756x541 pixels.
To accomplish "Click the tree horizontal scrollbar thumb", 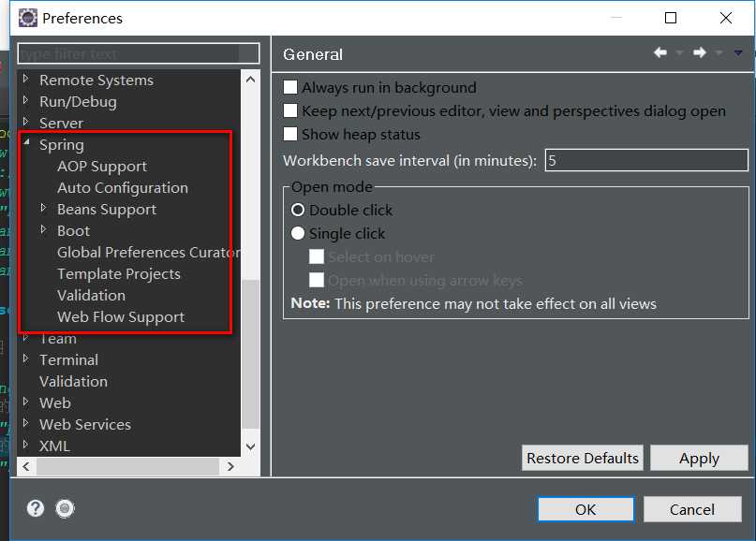I will click(127, 466).
